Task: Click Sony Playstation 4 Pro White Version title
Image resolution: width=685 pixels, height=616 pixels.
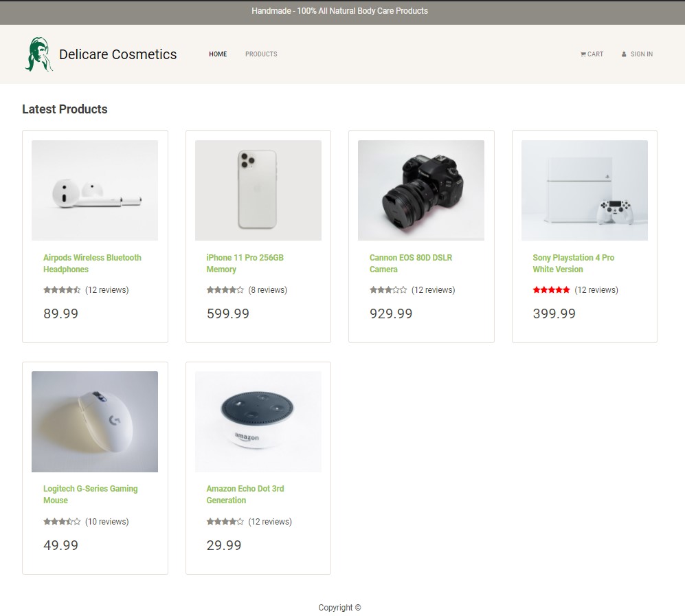Action: coord(573,263)
